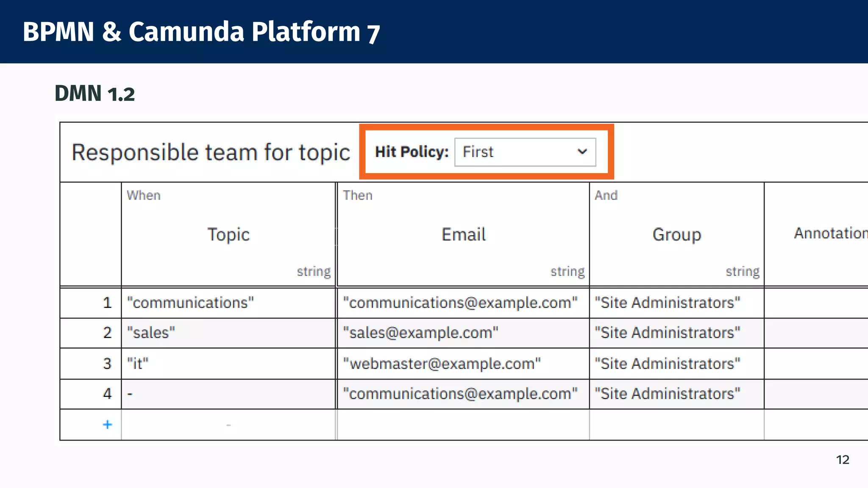Screen dimensions: 868x488
Task: Edit "communications@example.com" email in rule 4
Action: [463, 394]
